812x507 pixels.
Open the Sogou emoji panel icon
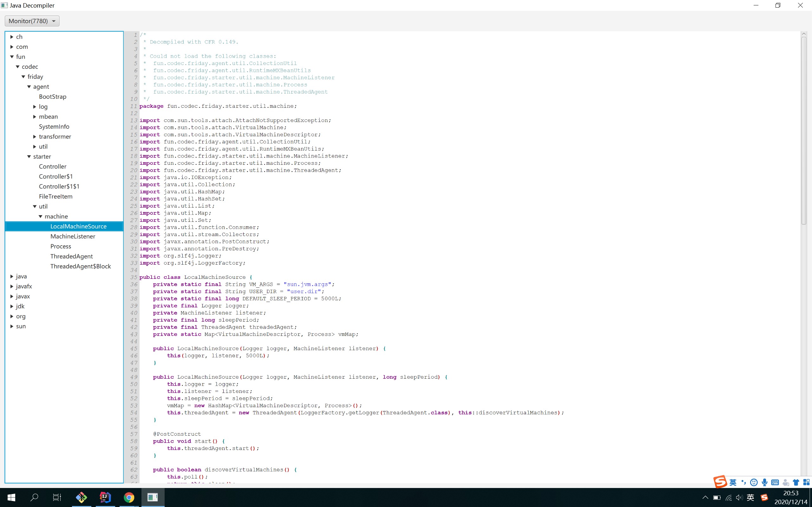pos(754,482)
